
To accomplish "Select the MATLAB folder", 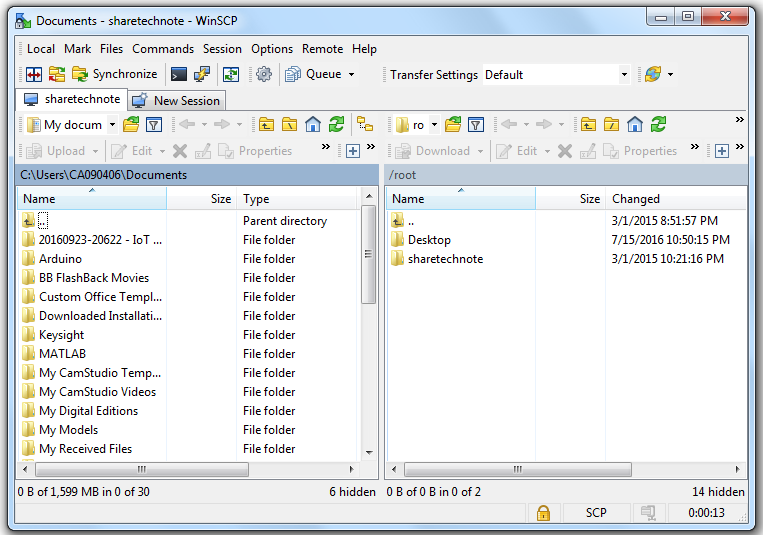I will click(62, 354).
